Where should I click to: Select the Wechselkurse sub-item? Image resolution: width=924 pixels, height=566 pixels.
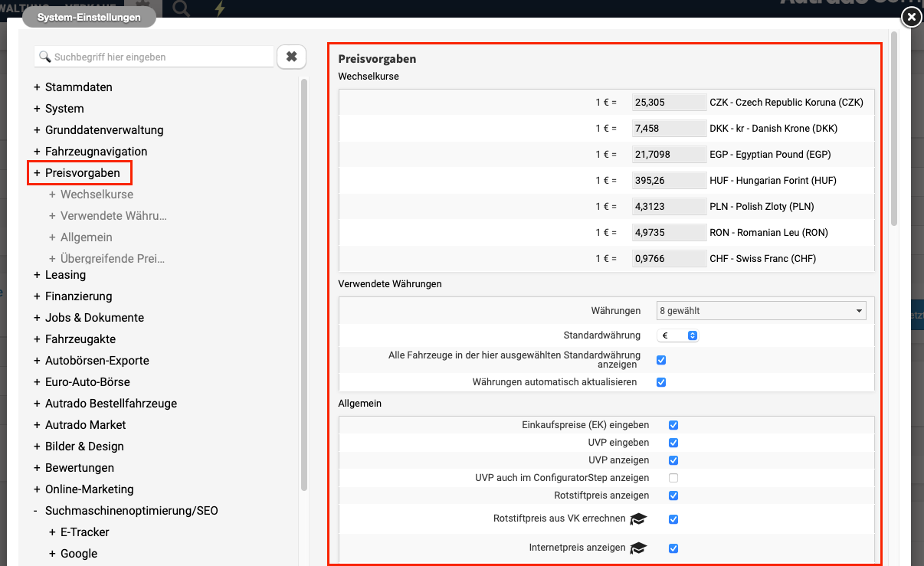[x=97, y=195]
